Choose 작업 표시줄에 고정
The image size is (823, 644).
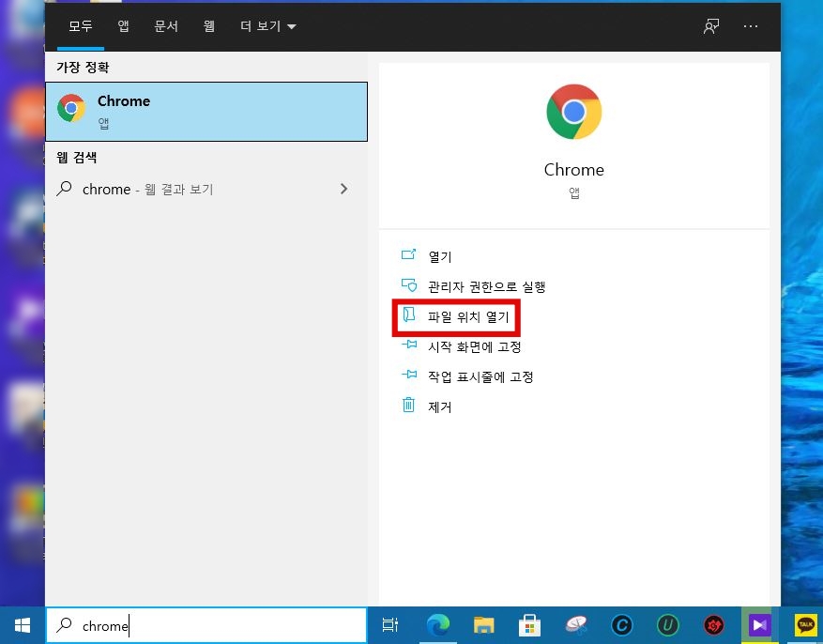[x=480, y=376]
